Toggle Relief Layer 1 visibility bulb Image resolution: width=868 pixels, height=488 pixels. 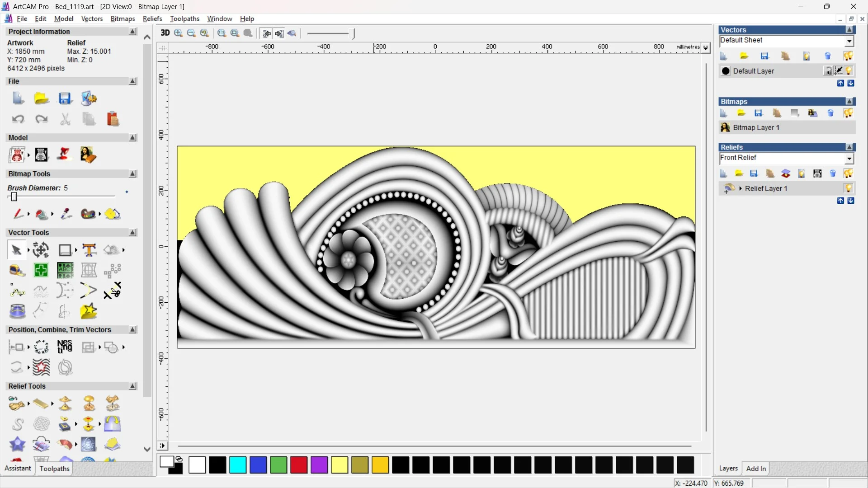(x=848, y=188)
